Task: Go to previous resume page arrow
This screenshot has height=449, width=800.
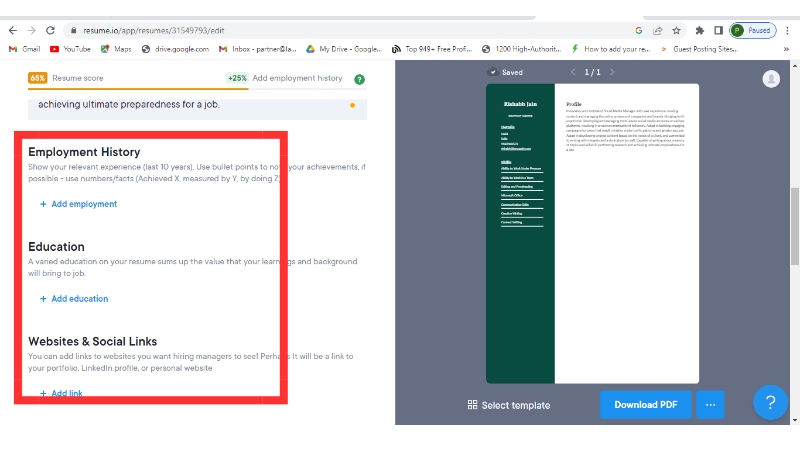Action: (573, 72)
